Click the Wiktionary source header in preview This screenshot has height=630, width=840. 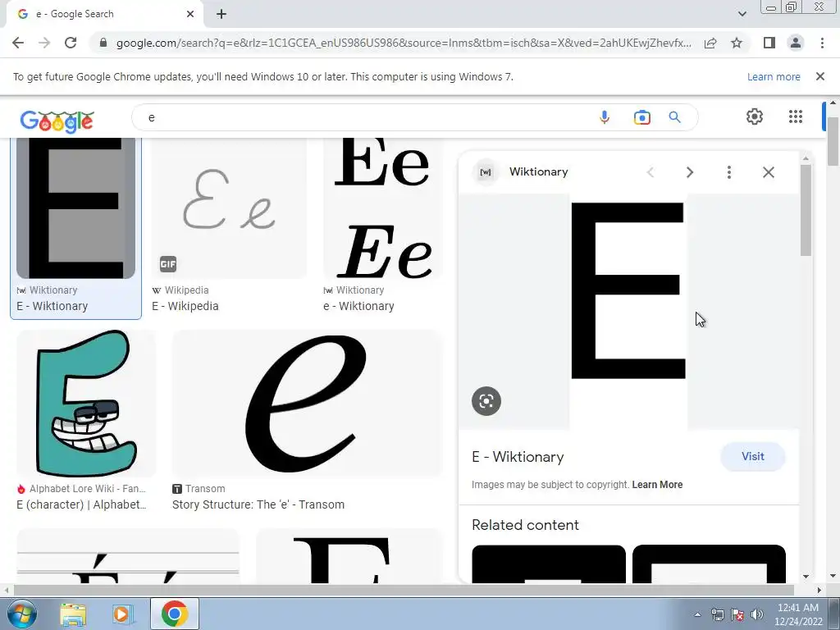pyautogui.click(x=523, y=172)
